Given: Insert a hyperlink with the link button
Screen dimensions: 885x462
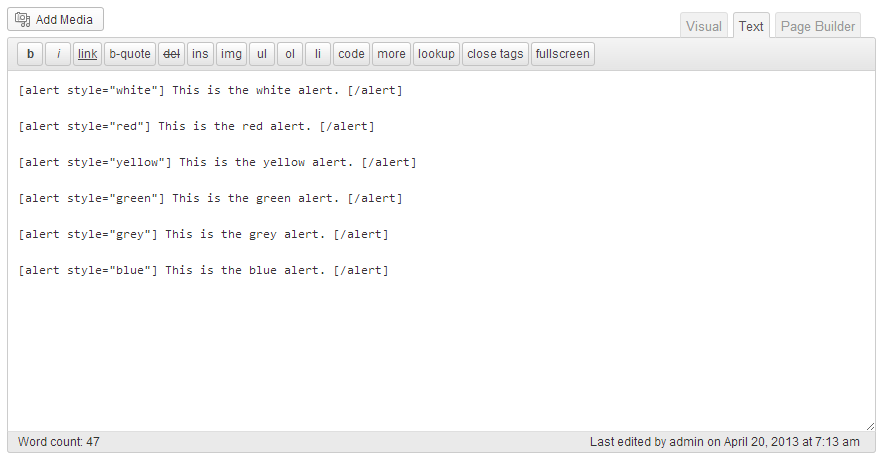Looking at the screenshot, I should coord(87,54).
